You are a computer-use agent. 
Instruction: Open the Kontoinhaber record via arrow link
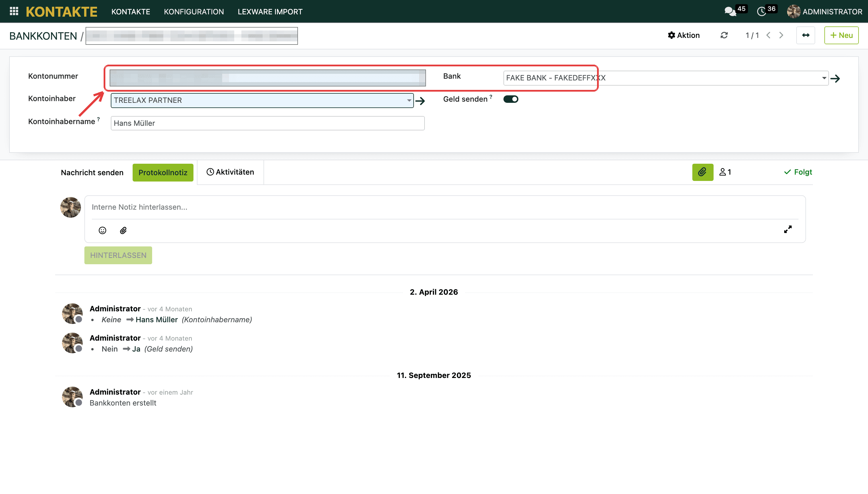[420, 101]
